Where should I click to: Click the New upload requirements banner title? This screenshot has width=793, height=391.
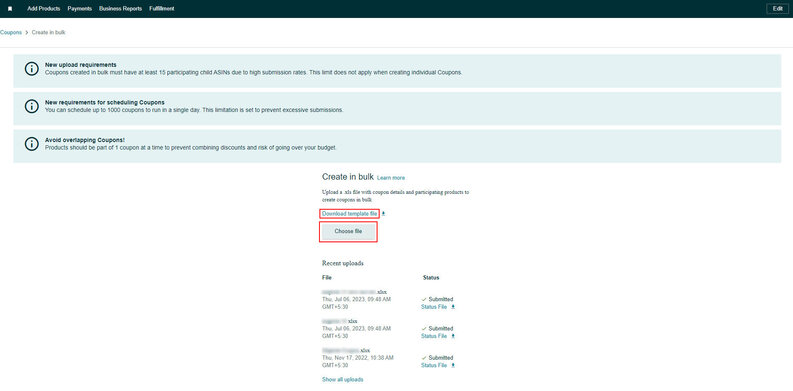[x=81, y=65]
